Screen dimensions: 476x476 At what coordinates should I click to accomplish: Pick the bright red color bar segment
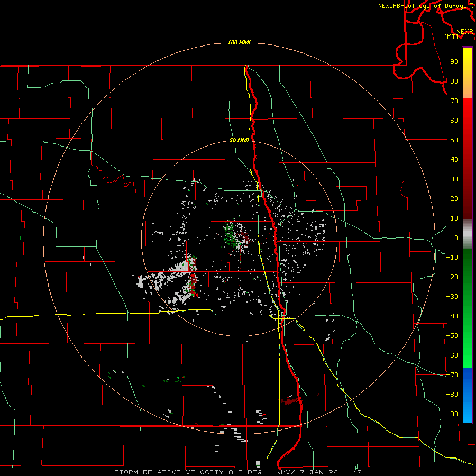pos(467,113)
